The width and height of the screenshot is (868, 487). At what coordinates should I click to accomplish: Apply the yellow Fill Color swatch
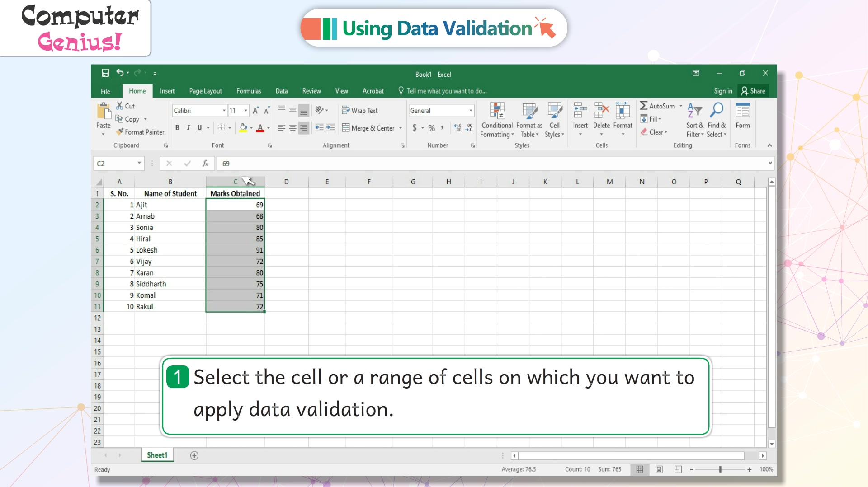tap(243, 128)
